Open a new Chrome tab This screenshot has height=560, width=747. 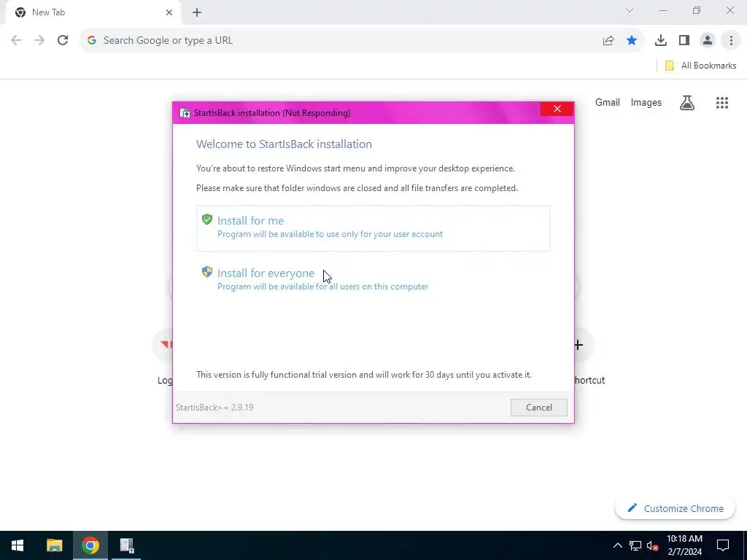point(197,12)
